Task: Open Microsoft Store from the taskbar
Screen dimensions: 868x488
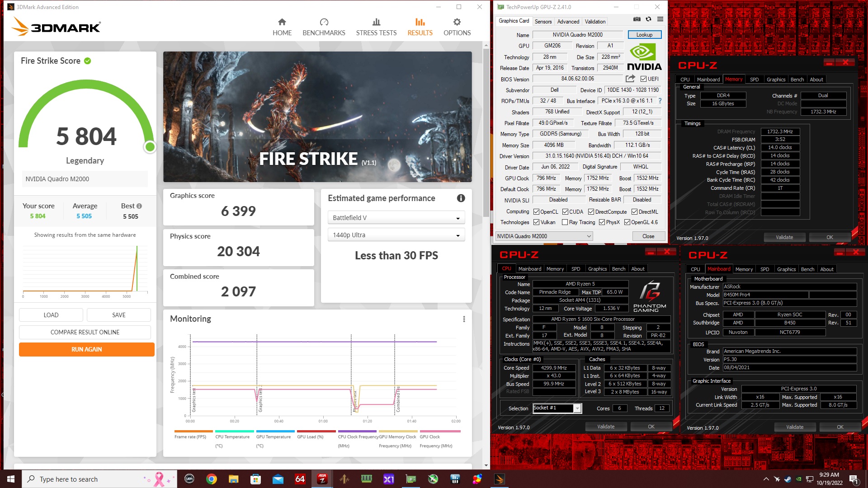Action: point(255,479)
